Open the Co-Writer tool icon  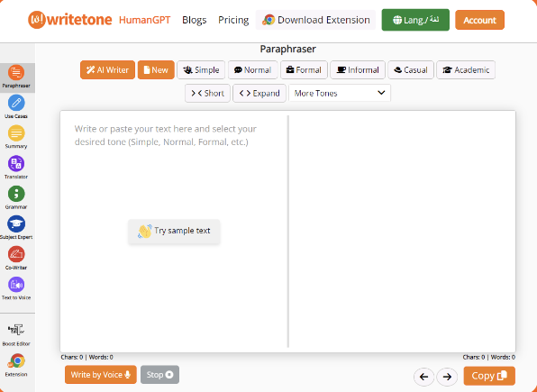coord(16,255)
